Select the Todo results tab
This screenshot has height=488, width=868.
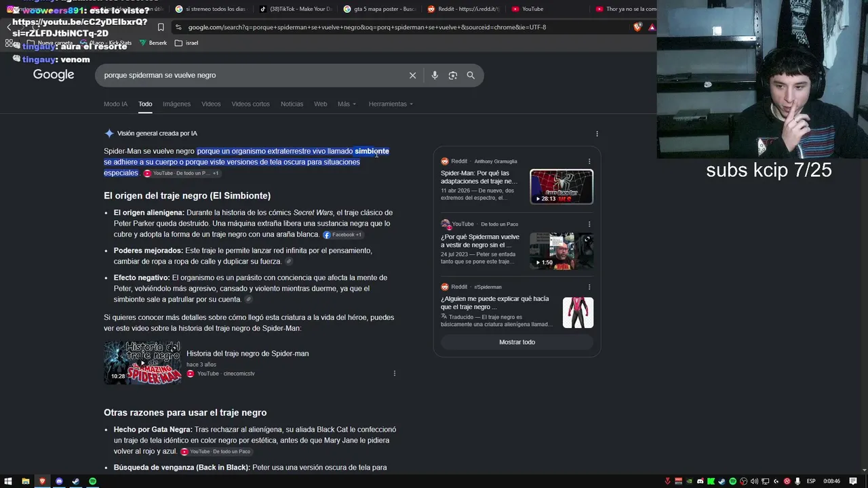145,104
